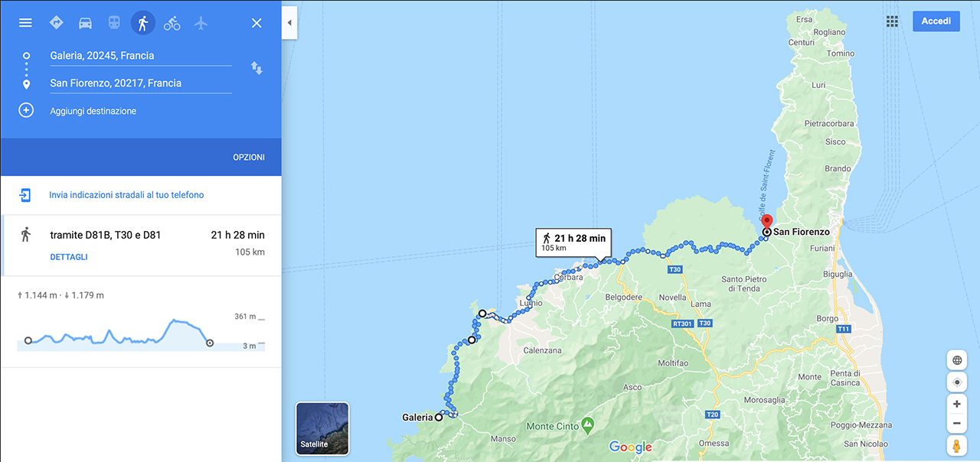
Task: Click the Pietracorbara label on the map
Action: (x=830, y=123)
